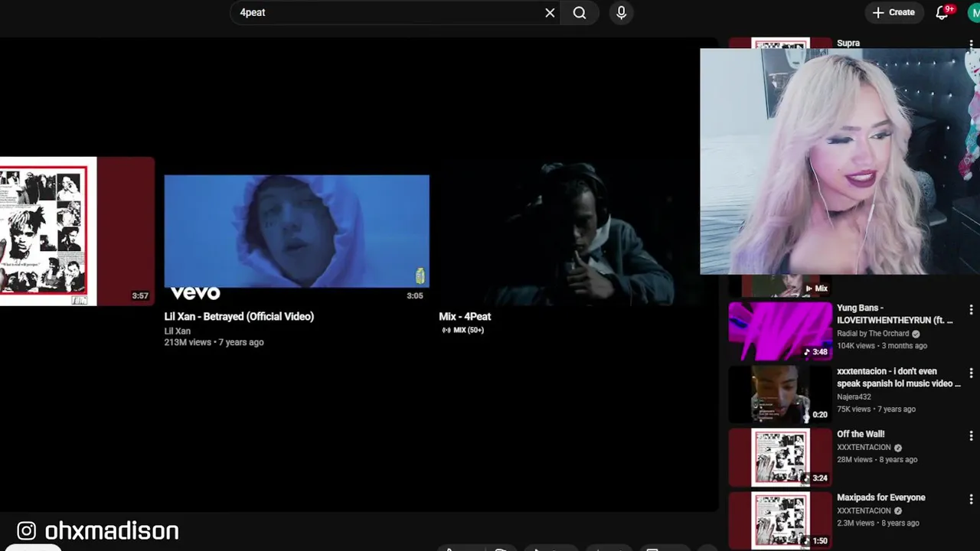980x551 pixels.
Task: Open 'i don't even speak spanish lol' title
Action: pos(898,377)
